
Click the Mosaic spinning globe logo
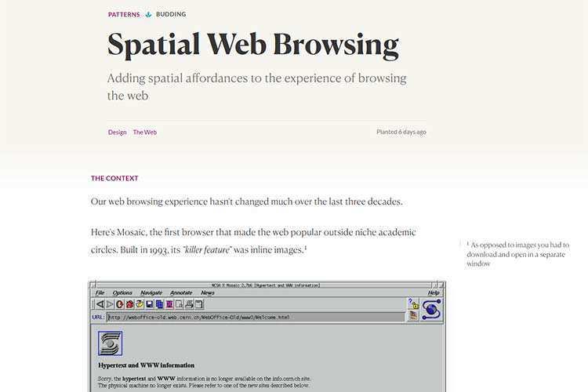430,309
